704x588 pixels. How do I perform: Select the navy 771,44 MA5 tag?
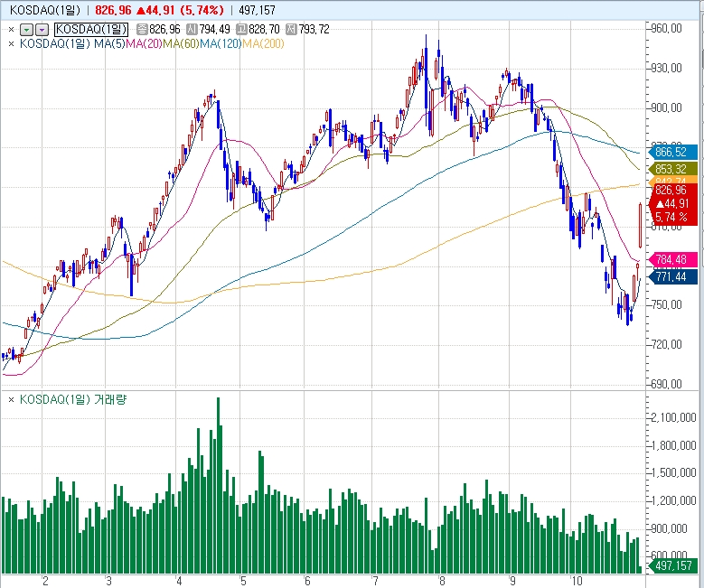pos(673,277)
